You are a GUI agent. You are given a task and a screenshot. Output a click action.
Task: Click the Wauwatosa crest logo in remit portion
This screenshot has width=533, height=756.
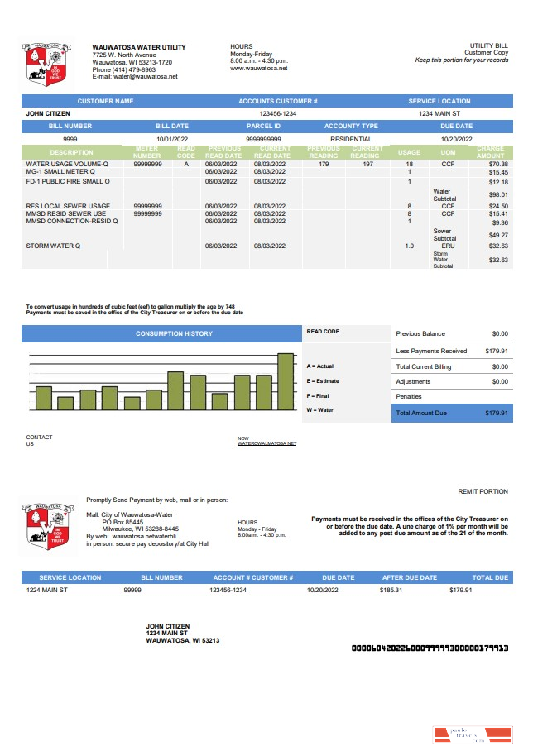click(x=47, y=526)
